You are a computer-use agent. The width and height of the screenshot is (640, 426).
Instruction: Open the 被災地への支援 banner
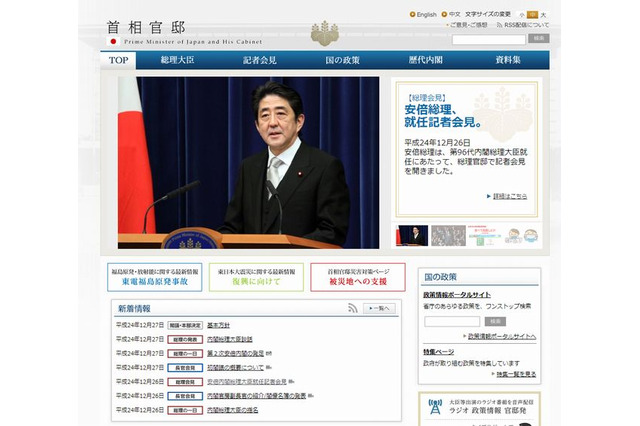click(358, 277)
